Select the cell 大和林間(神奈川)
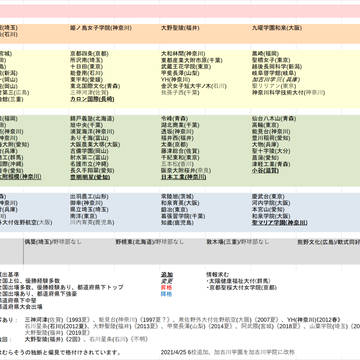360x360 pixels. [x=183, y=54]
